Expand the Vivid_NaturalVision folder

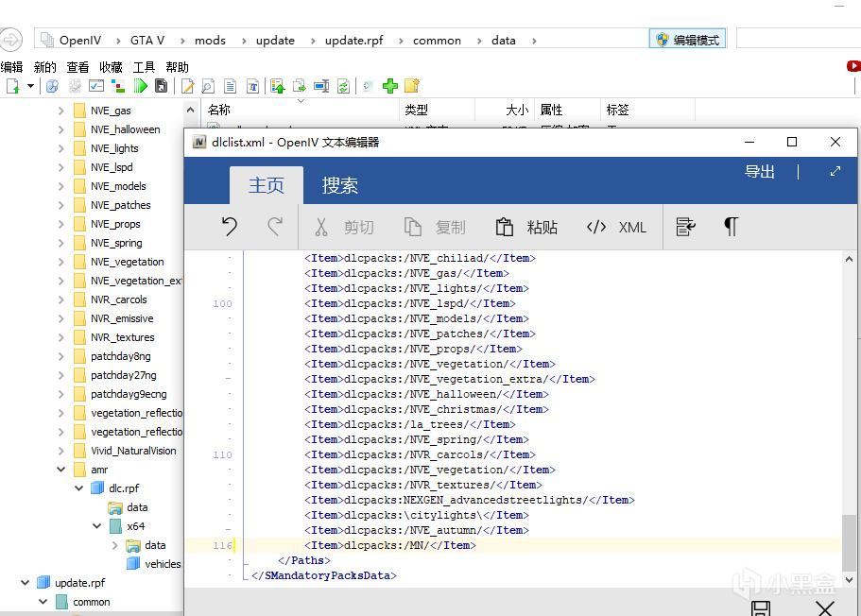(x=60, y=452)
